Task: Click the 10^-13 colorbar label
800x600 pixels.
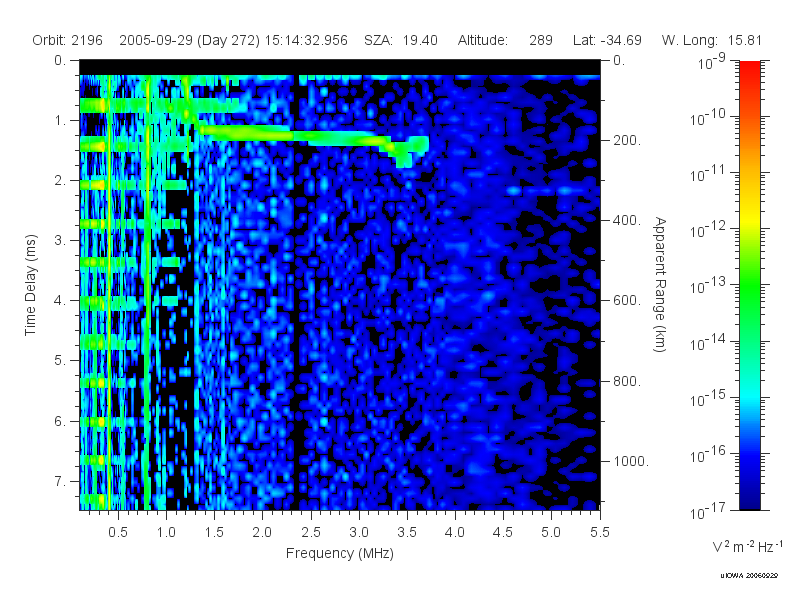Action: [708, 286]
